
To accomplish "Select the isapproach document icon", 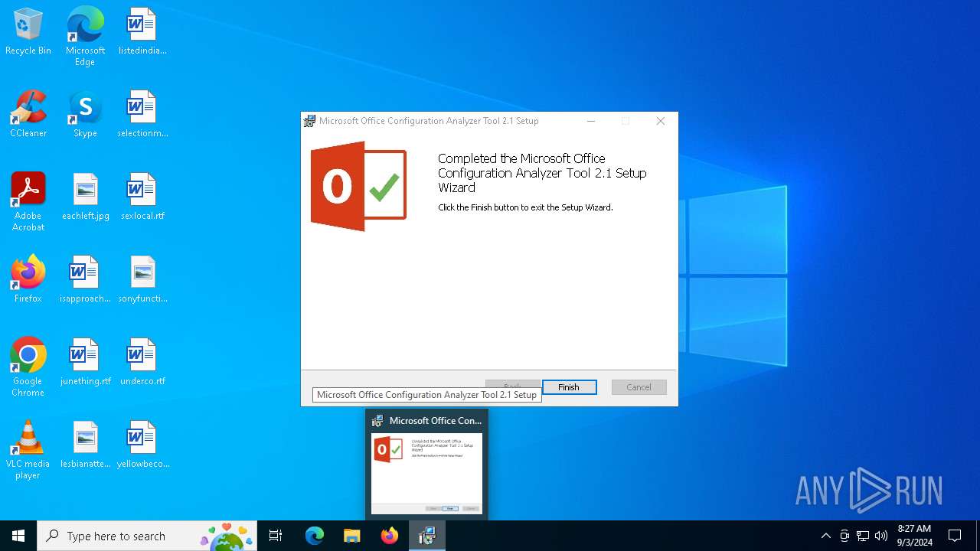I will pyautogui.click(x=85, y=280).
